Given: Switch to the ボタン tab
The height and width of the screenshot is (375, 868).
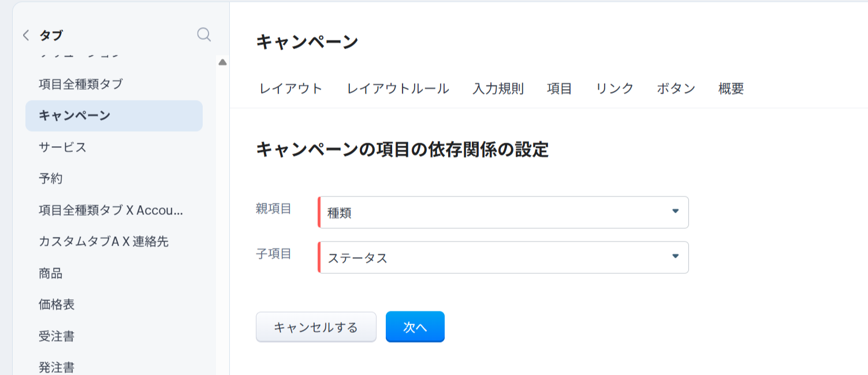Looking at the screenshot, I should click(676, 89).
